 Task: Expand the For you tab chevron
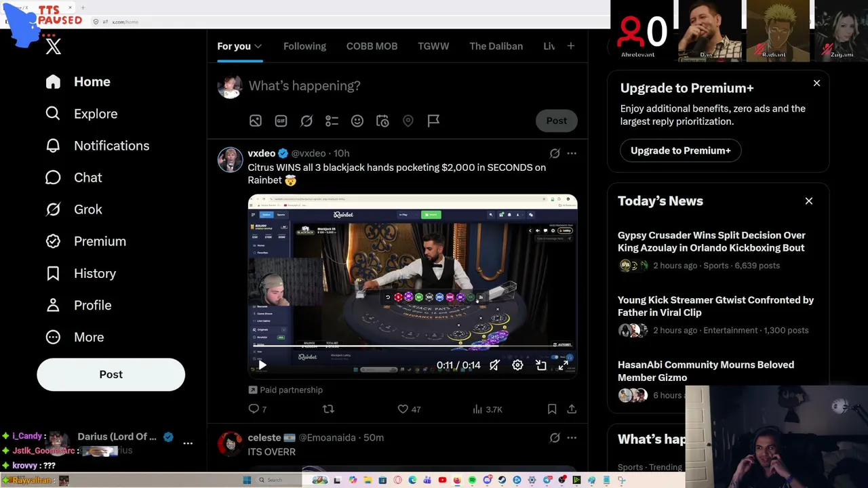pyautogui.click(x=258, y=46)
